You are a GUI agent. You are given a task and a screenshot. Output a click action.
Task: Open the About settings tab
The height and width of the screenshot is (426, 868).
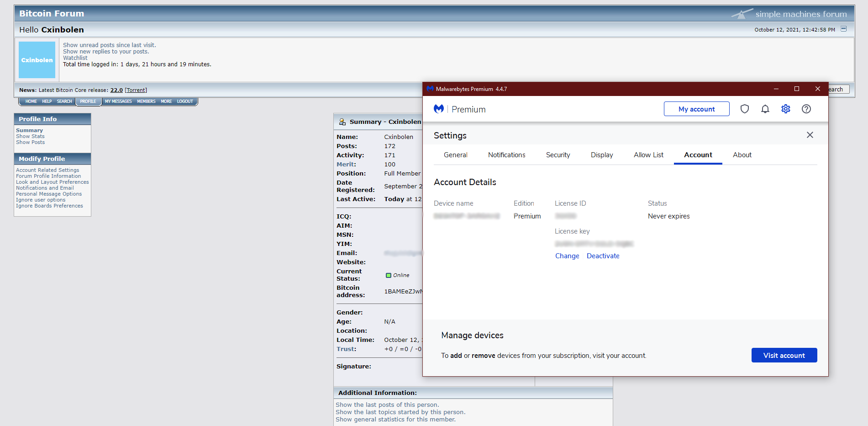[x=742, y=155]
